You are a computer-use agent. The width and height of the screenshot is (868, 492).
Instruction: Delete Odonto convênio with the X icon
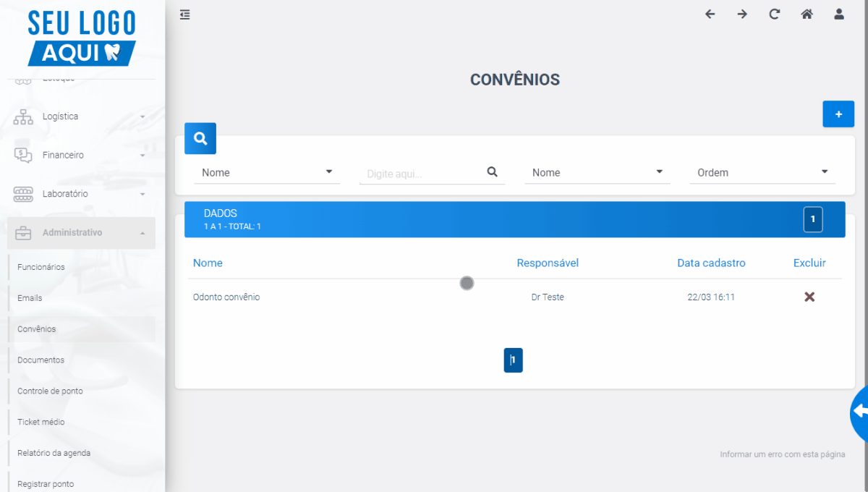click(x=809, y=297)
